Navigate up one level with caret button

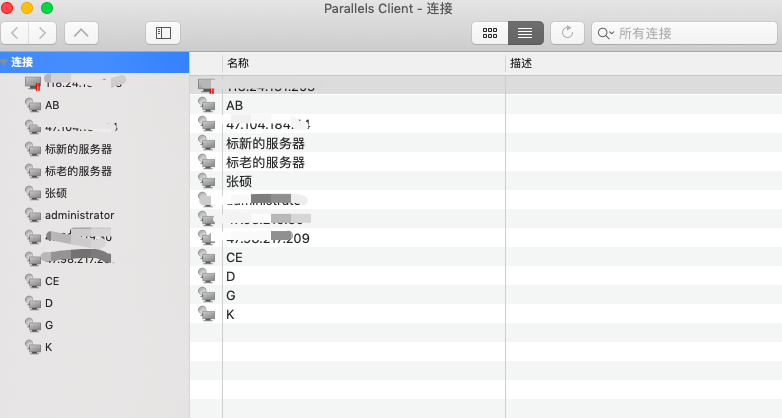pyautogui.click(x=81, y=33)
